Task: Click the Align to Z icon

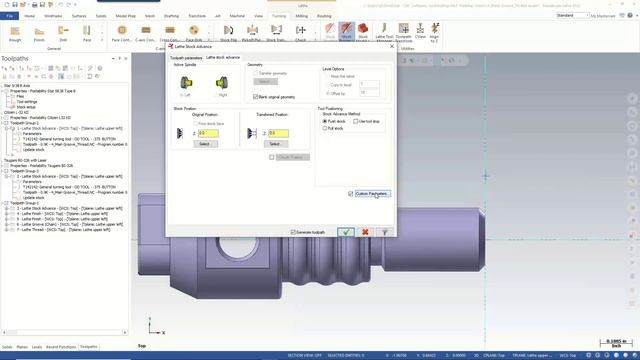Action: [x=435, y=32]
